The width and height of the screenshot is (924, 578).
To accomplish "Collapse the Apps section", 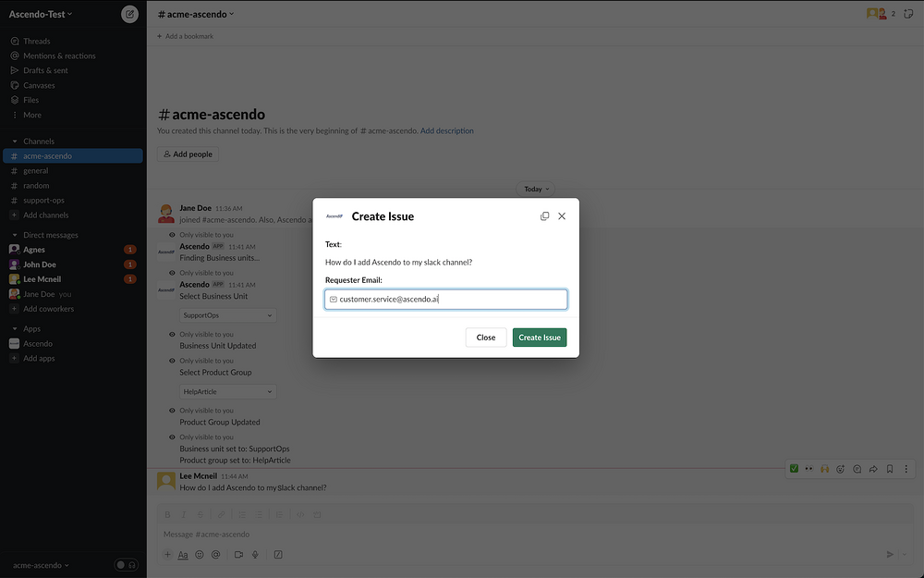I will point(15,329).
